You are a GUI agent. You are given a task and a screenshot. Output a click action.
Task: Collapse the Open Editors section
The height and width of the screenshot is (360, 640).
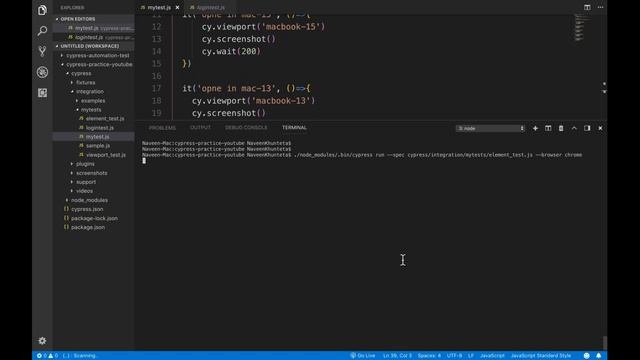coord(94,19)
